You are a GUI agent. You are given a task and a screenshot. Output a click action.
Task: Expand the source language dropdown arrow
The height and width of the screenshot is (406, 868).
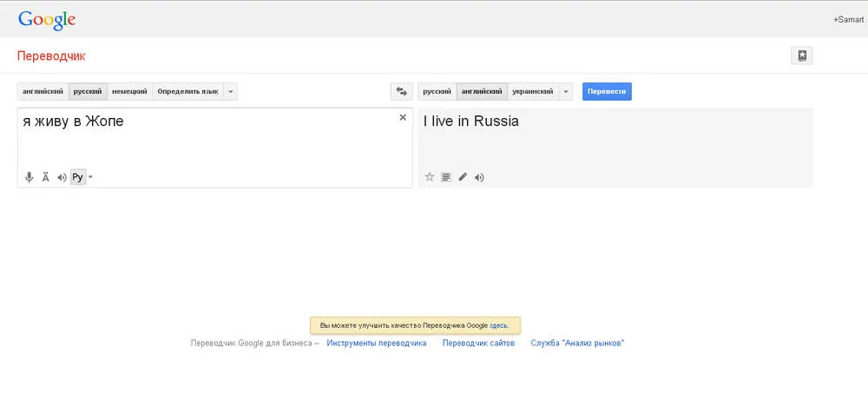pos(230,91)
